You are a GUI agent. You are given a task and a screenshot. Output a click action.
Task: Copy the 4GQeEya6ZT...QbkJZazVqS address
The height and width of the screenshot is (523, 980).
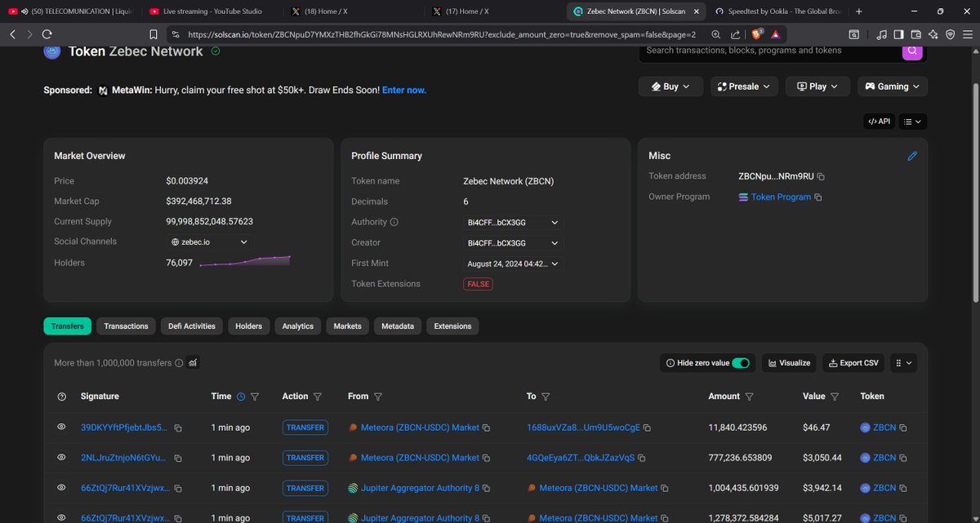click(641, 458)
